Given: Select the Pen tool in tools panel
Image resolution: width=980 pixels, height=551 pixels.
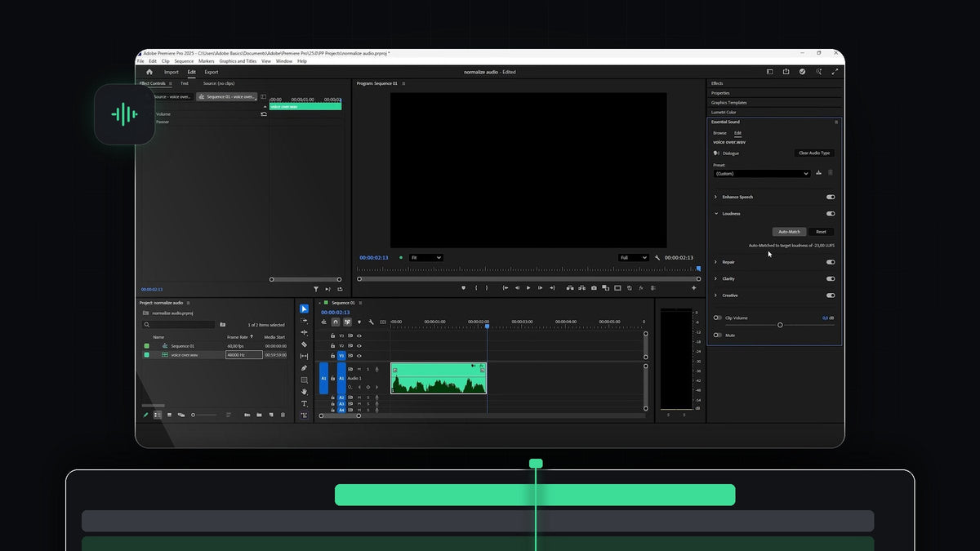Looking at the screenshot, I should pos(304,368).
